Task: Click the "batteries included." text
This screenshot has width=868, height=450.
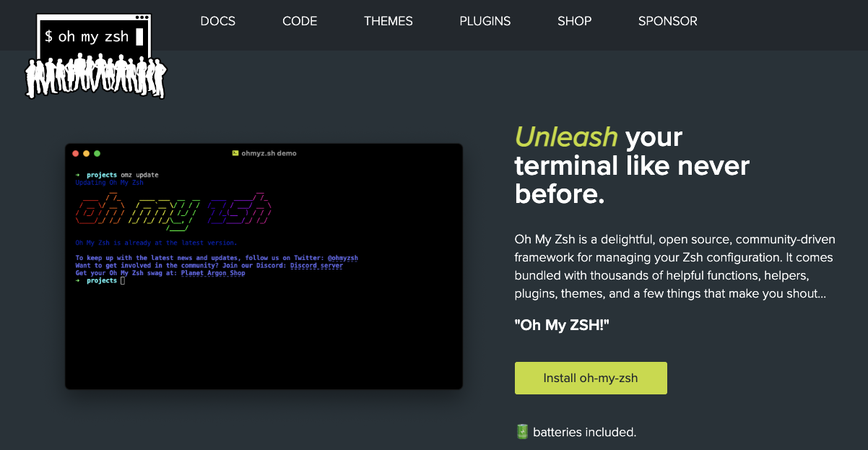Action: [x=585, y=433]
